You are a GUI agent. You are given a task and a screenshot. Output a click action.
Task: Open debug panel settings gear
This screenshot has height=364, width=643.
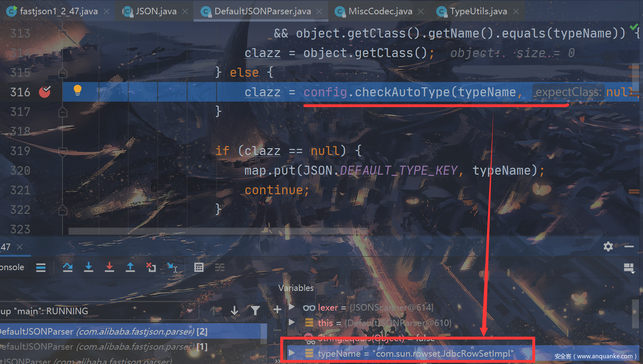pos(608,246)
